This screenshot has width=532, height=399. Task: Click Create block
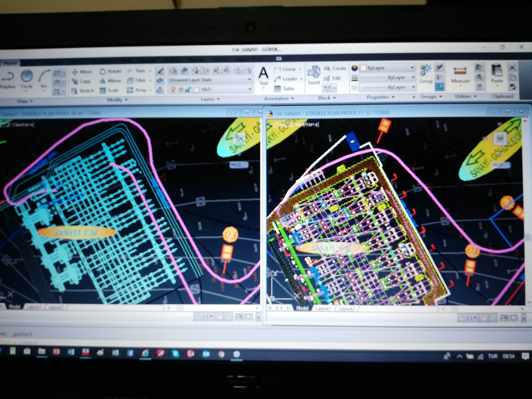pyautogui.click(x=335, y=69)
